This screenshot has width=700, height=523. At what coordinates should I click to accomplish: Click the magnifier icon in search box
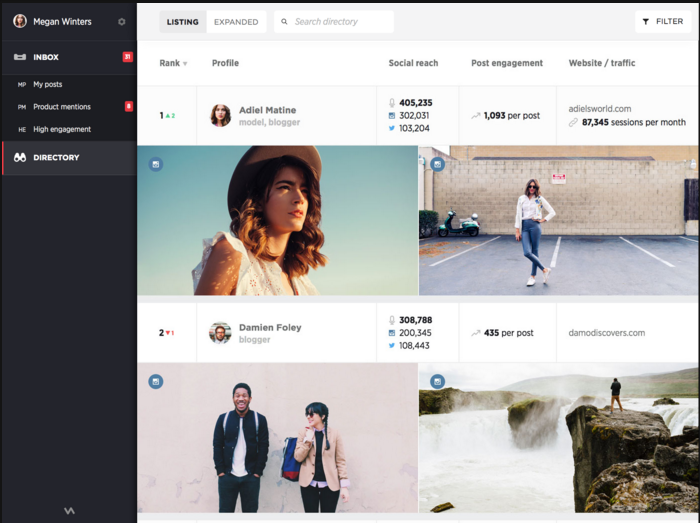[284, 21]
